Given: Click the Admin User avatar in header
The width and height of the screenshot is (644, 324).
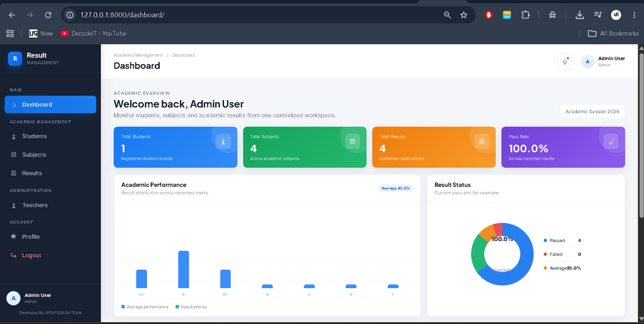Looking at the screenshot, I should pos(587,62).
